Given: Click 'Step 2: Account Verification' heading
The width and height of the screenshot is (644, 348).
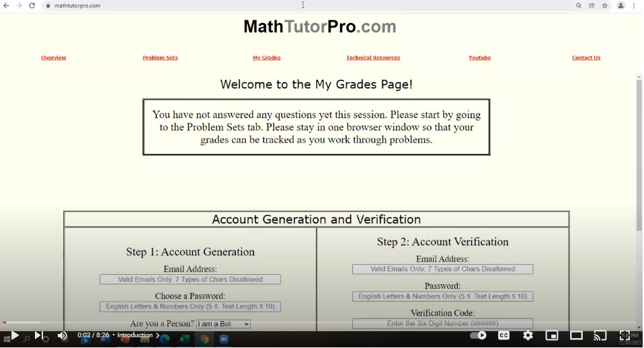Looking at the screenshot, I should point(443,242).
